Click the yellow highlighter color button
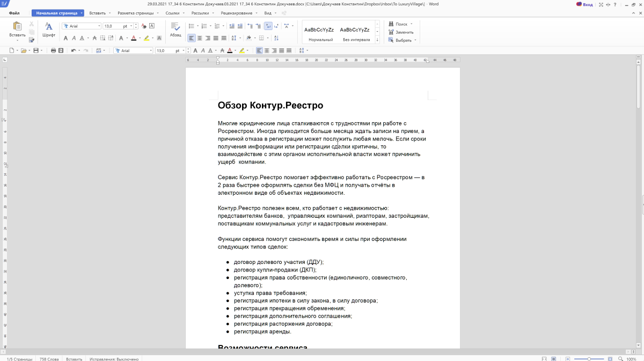The height and width of the screenshot is (361, 644). coord(146,38)
